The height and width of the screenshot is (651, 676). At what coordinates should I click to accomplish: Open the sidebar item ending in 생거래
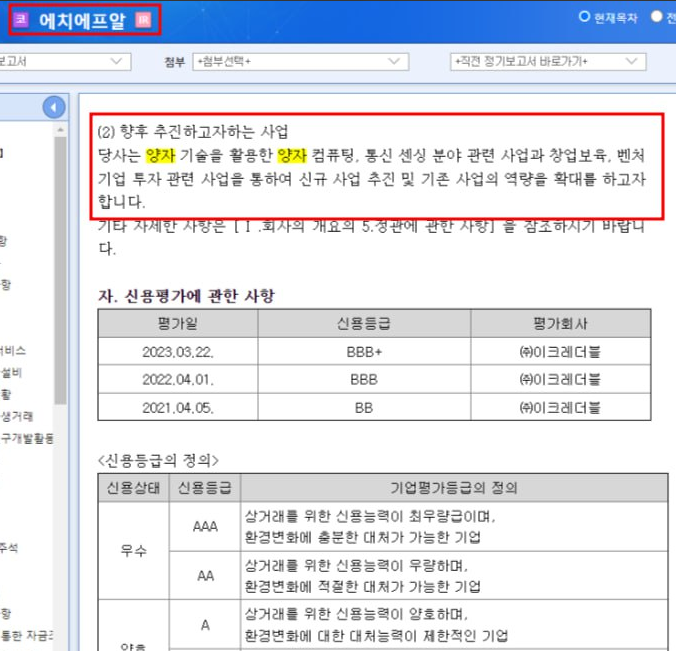pyautogui.click(x=17, y=416)
